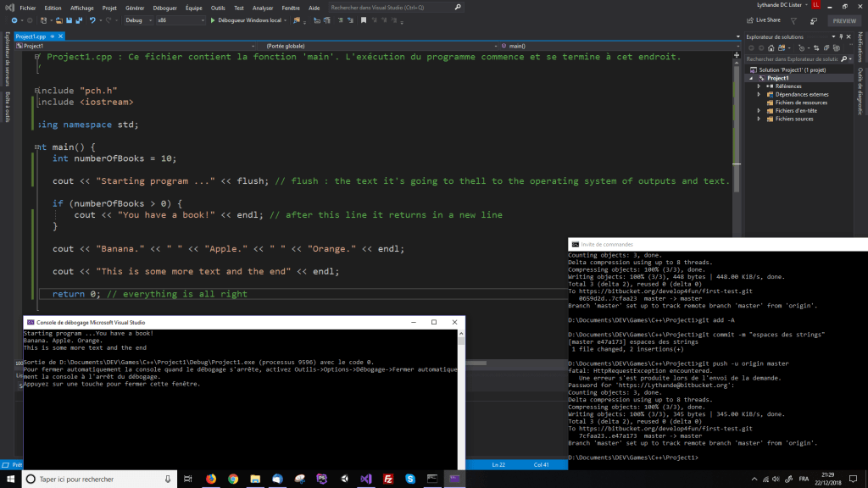Launch FileZilla from the taskbar
This screenshot has width=868, height=488.
pos(388,479)
